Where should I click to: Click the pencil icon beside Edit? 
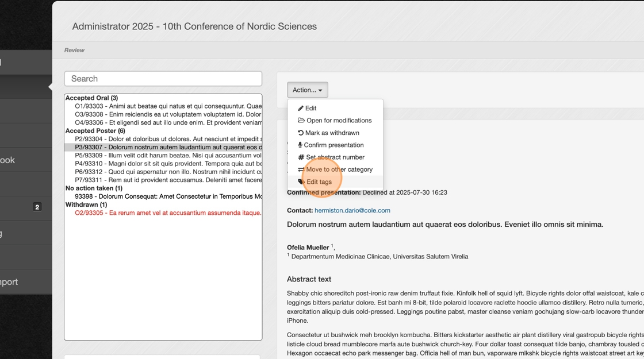click(301, 109)
